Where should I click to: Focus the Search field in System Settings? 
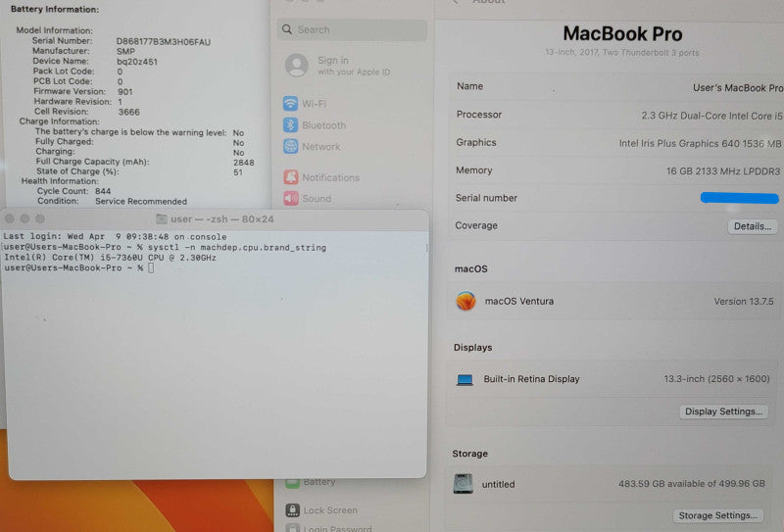353,30
